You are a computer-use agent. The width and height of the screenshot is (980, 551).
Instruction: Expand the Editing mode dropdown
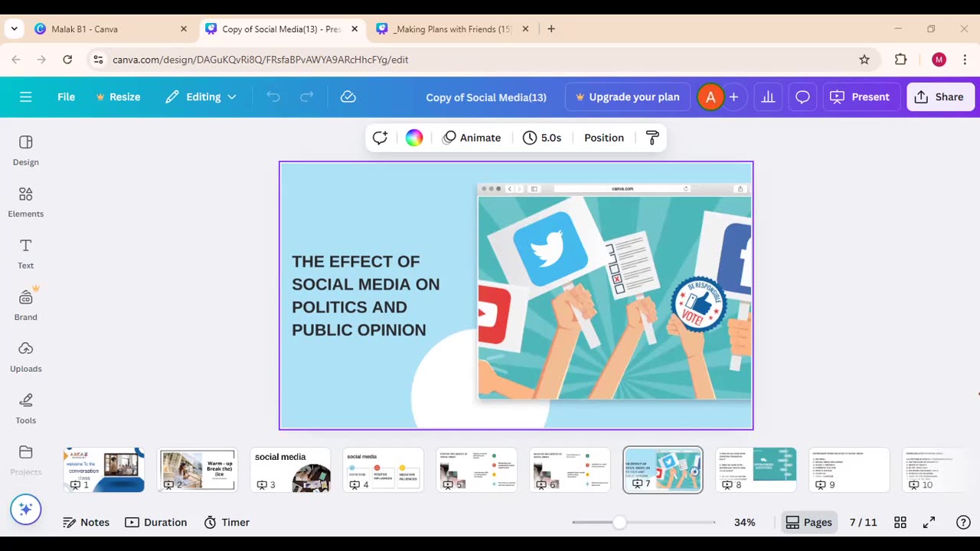click(x=201, y=97)
